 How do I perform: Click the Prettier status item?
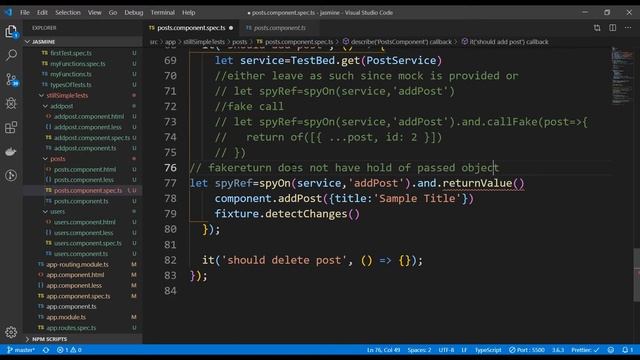pyautogui.click(x=585, y=350)
